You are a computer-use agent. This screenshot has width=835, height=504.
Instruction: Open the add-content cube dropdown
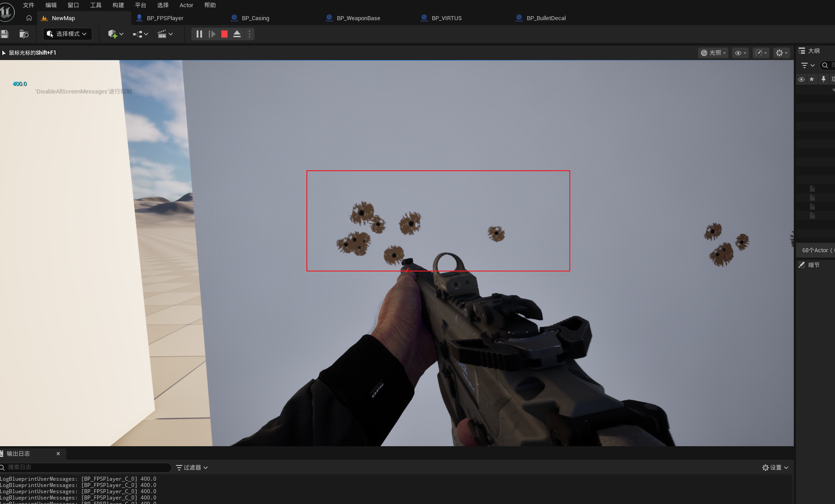pos(116,34)
